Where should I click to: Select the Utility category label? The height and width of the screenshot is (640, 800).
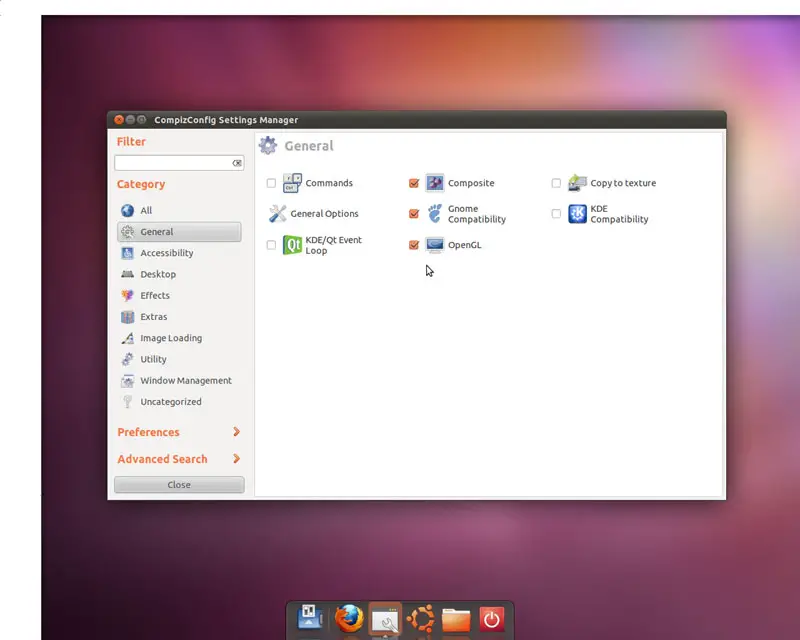coord(154,359)
